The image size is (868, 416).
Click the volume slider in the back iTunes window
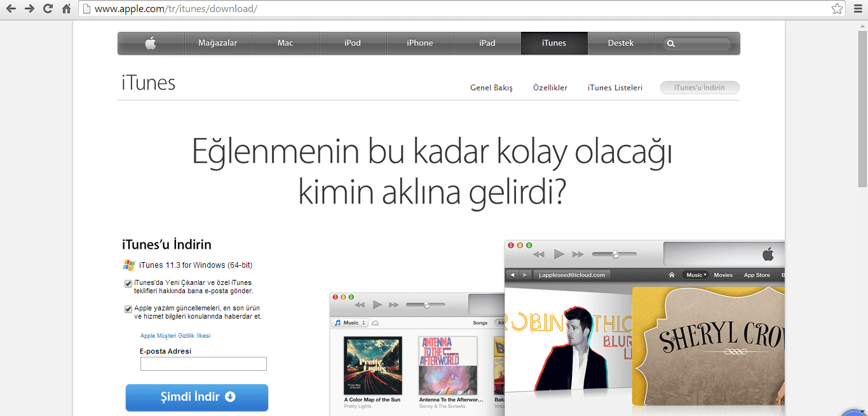(x=426, y=305)
